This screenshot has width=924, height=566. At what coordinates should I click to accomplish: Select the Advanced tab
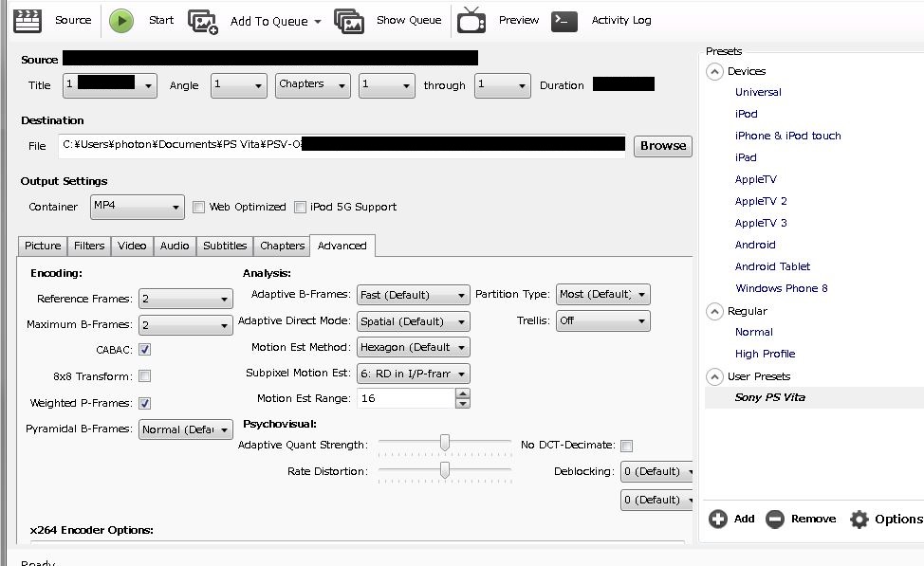click(342, 246)
